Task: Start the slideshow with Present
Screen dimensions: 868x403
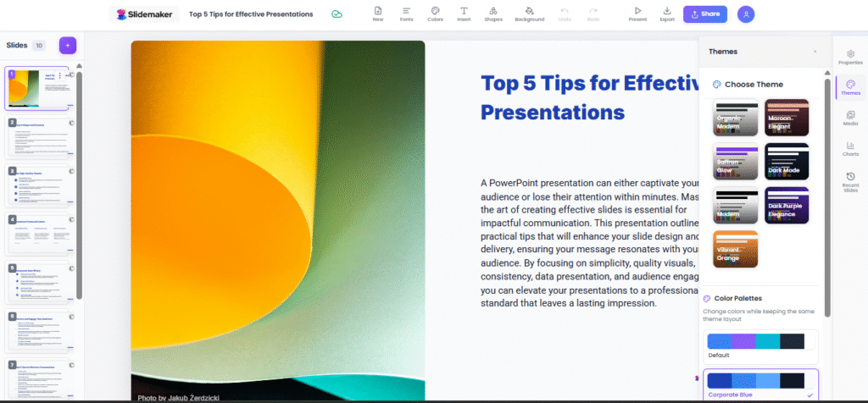Action: click(x=637, y=14)
